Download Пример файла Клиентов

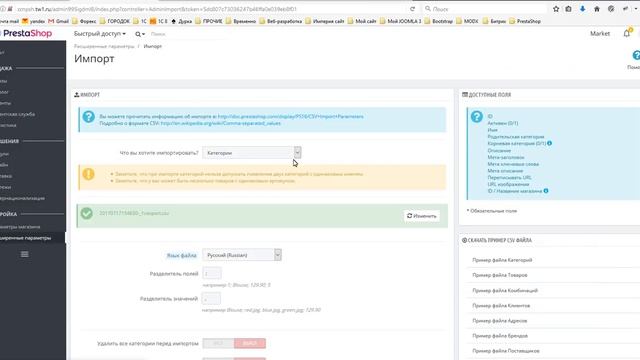coord(501,305)
